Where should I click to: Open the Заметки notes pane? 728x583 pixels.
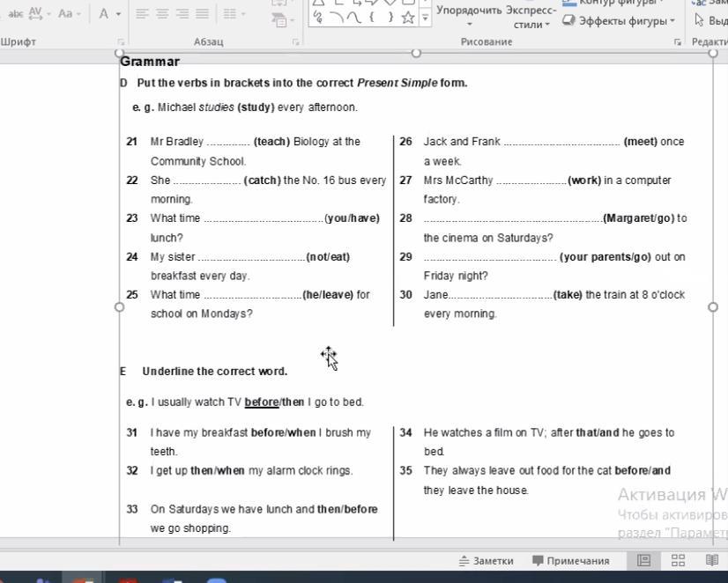[487, 561]
